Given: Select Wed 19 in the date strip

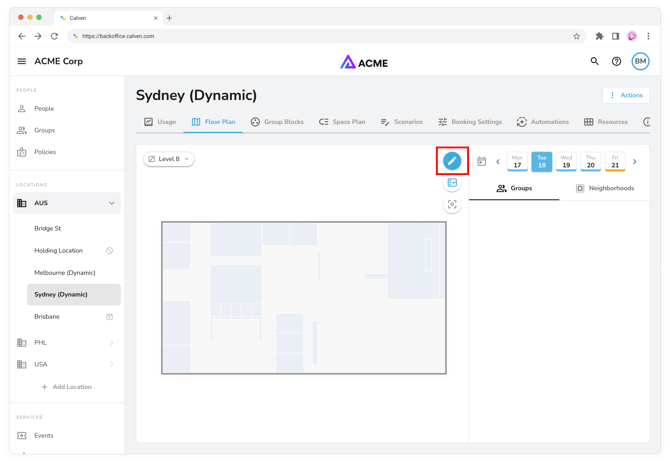Looking at the screenshot, I should coord(566,162).
